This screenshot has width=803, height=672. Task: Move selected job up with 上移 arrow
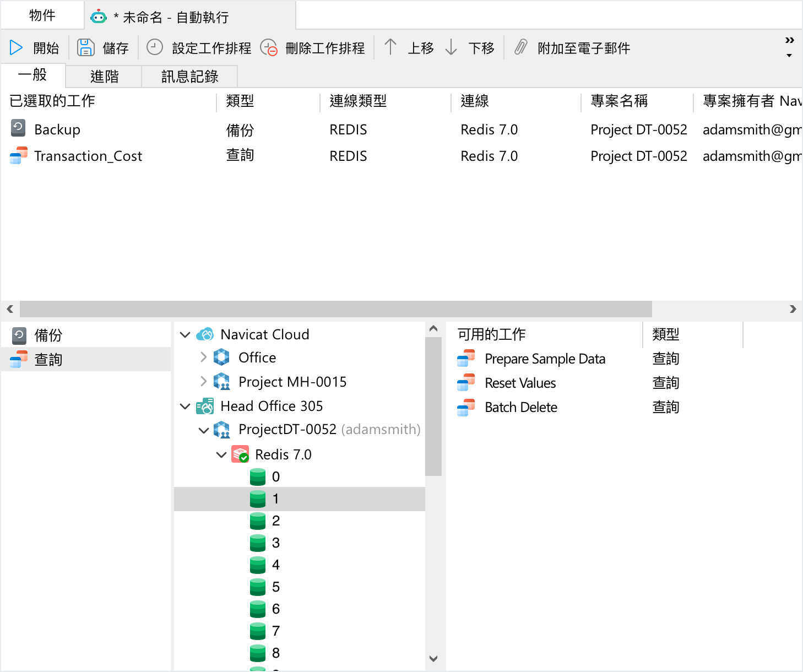click(390, 47)
